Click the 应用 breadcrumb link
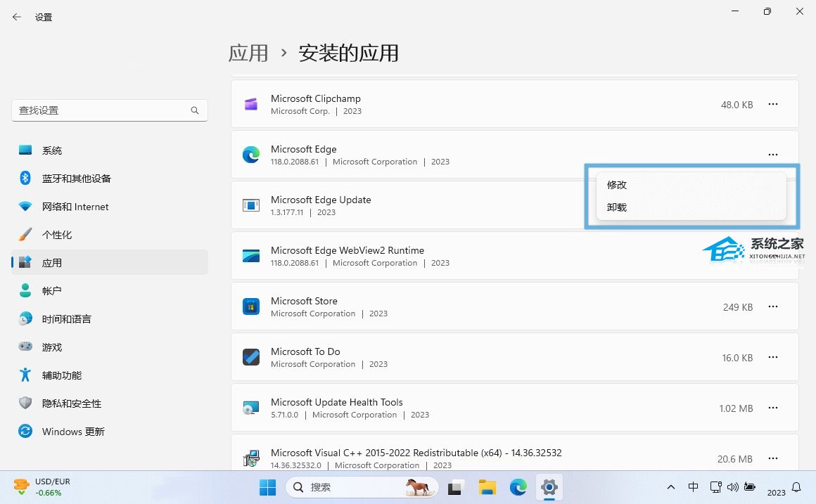Screen dimensions: 816x504 click(x=248, y=53)
